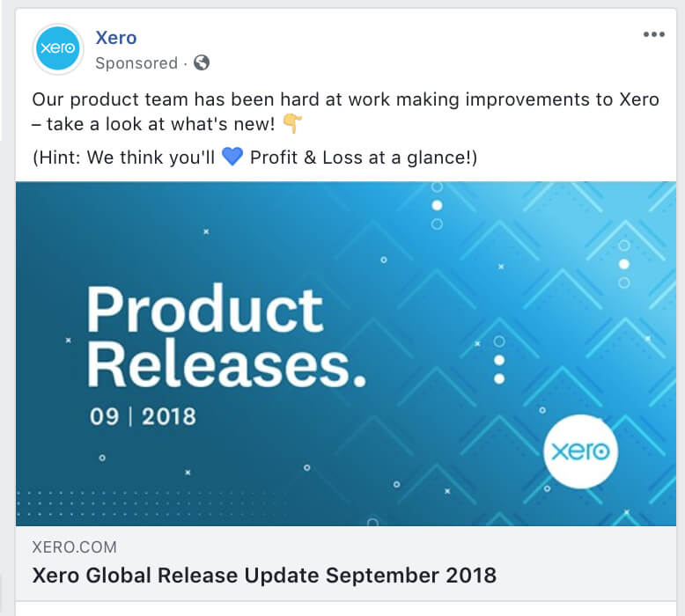This screenshot has height=616, width=685.
Task: Click the Sponsored label
Action: pos(136,63)
